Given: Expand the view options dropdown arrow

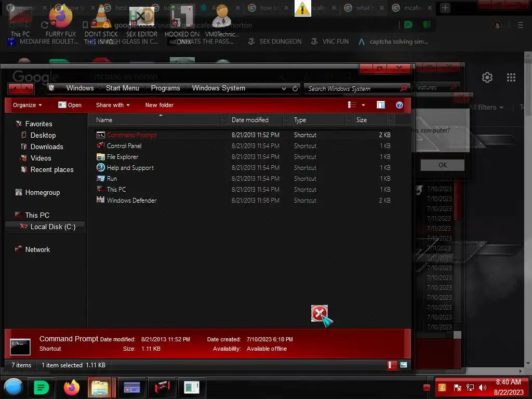Looking at the screenshot, I should click(x=363, y=105).
